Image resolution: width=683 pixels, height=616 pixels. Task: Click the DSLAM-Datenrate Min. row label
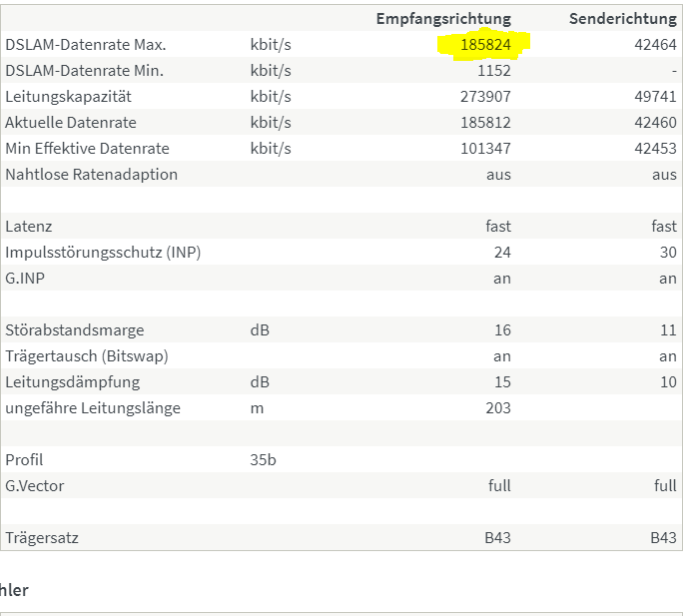coord(85,71)
